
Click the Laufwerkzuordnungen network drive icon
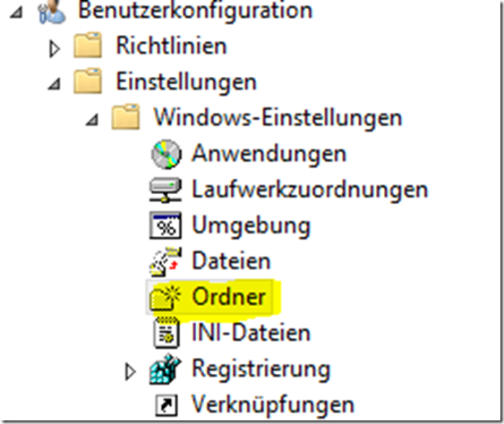[x=166, y=190]
